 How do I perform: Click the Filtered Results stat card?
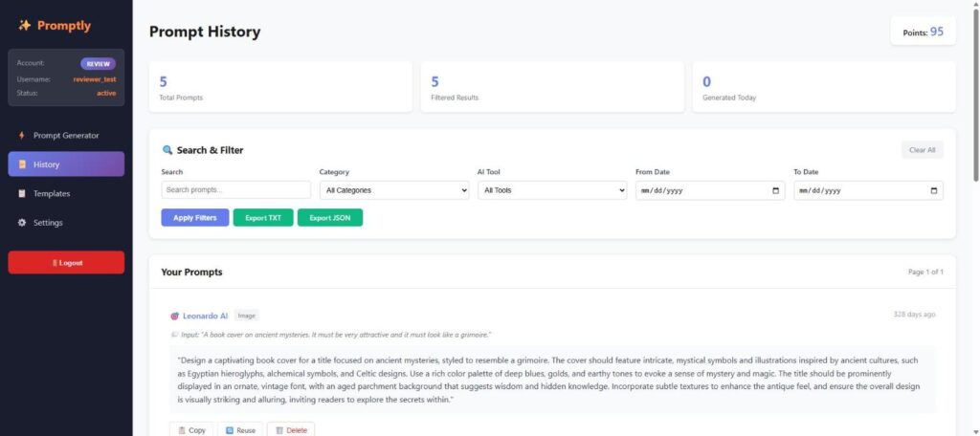pyautogui.click(x=552, y=87)
